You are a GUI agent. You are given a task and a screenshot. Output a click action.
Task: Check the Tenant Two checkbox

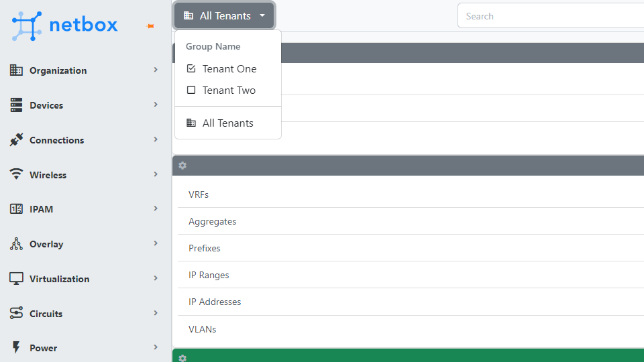(x=191, y=90)
